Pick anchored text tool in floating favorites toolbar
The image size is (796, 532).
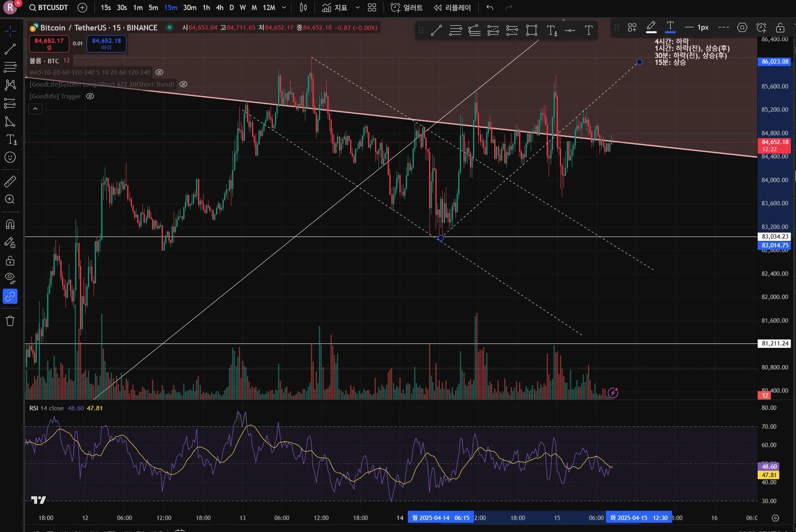[552, 31]
